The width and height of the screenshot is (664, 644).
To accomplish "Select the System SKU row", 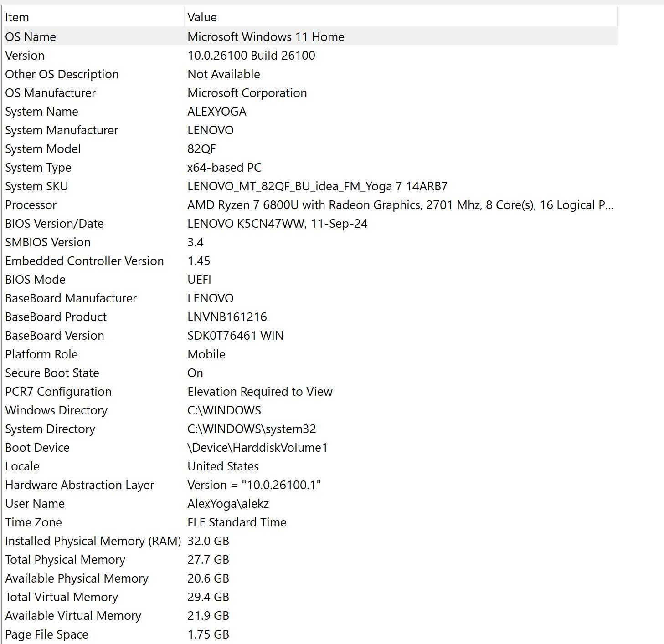I will (x=36, y=186).
